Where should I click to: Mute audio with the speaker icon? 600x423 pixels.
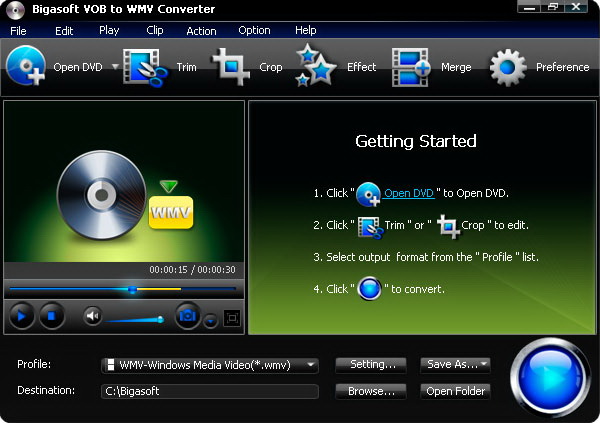93,316
